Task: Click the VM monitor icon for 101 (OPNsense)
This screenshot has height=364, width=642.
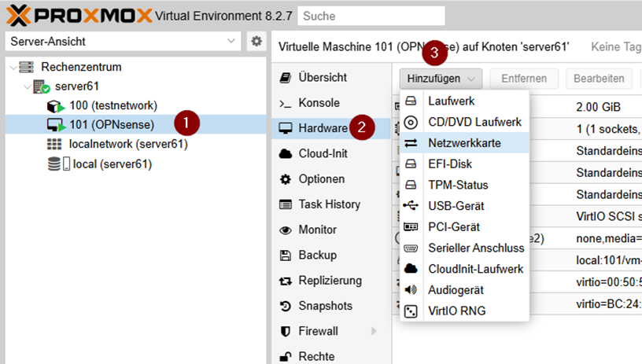Action: point(56,125)
